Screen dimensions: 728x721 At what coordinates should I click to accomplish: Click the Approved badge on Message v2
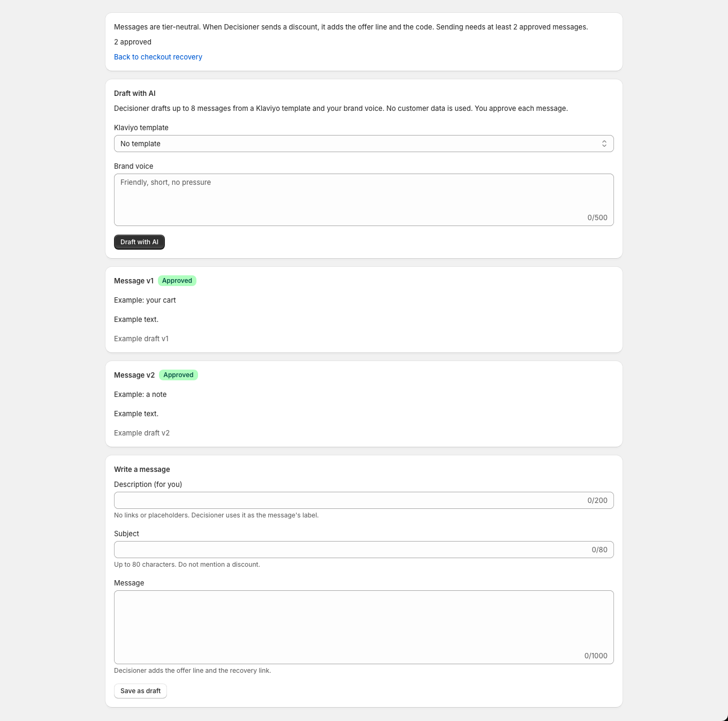click(x=178, y=375)
